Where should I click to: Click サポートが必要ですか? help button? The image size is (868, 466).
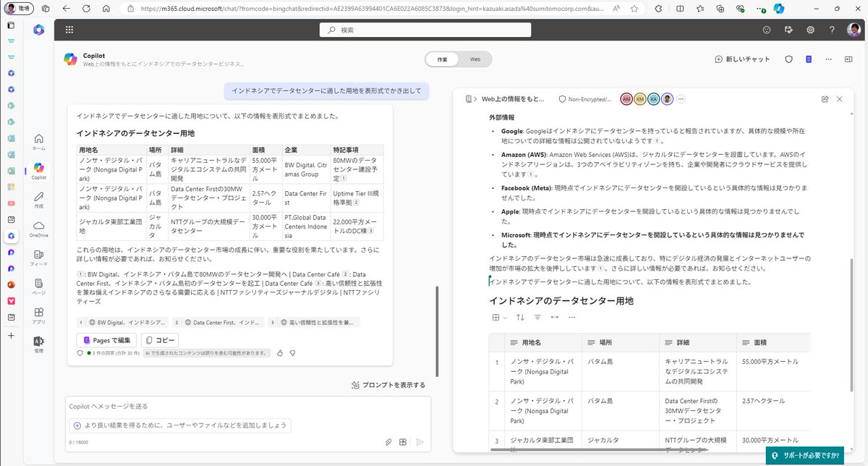(804, 455)
